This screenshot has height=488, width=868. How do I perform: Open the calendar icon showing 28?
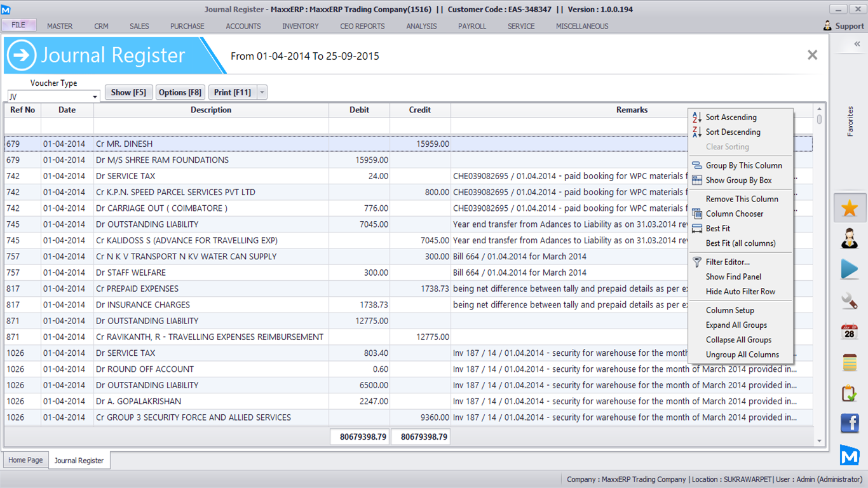click(x=850, y=331)
